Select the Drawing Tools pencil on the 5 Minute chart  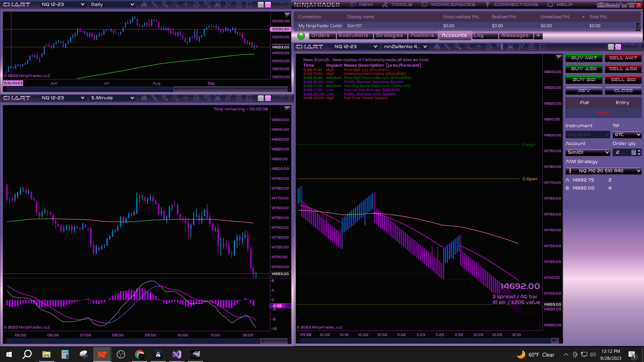154,98
